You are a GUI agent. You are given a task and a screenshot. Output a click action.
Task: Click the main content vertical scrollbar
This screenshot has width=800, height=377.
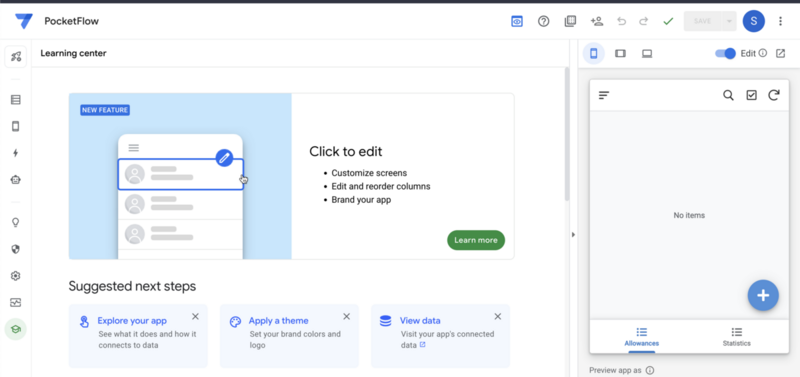click(566, 134)
